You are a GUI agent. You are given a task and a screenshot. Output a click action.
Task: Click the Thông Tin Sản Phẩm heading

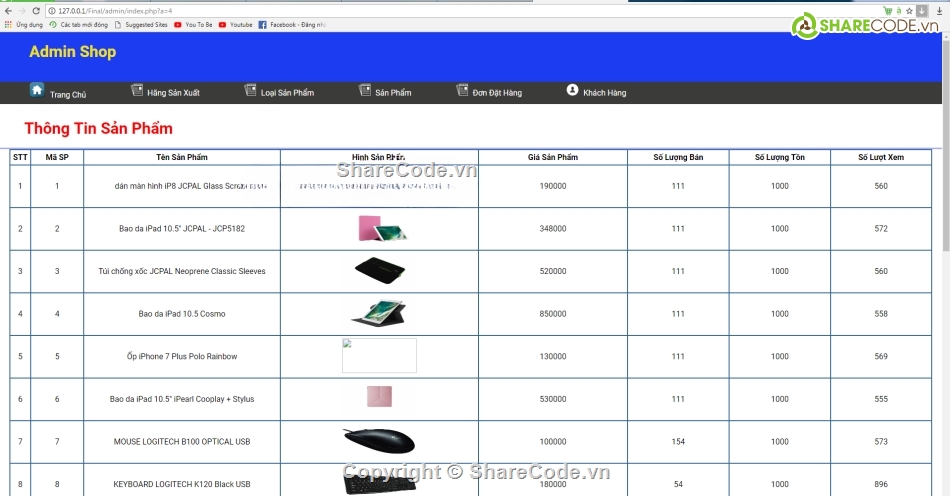tap(99, 128)
